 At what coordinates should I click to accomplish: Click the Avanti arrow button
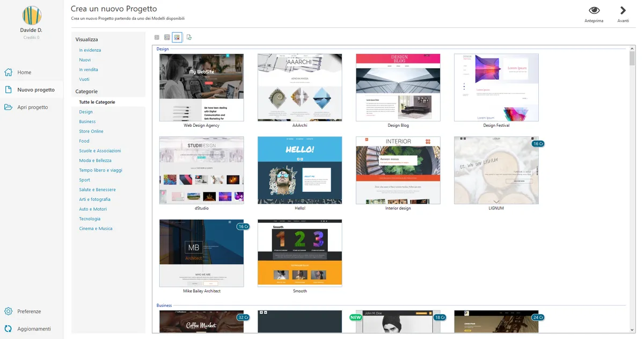(623, 14)
